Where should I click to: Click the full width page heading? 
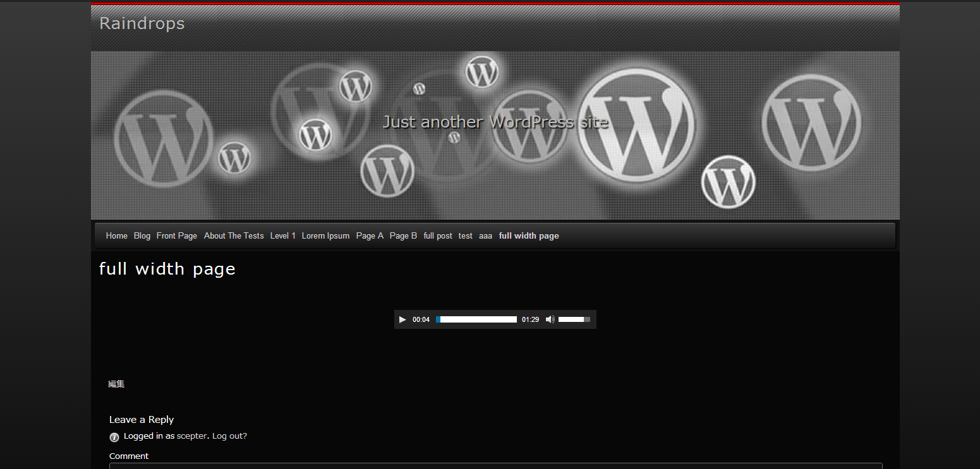[x=167, y=269]
